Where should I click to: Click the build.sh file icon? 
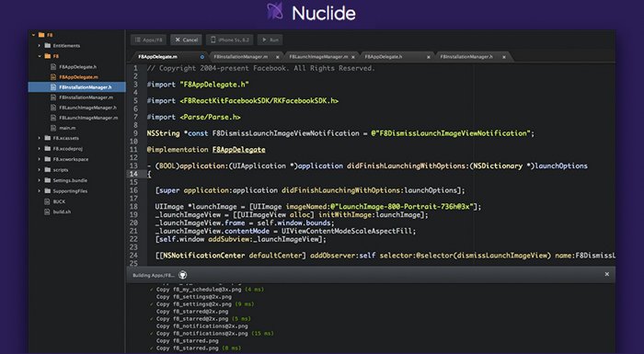[x=47, y=211]
